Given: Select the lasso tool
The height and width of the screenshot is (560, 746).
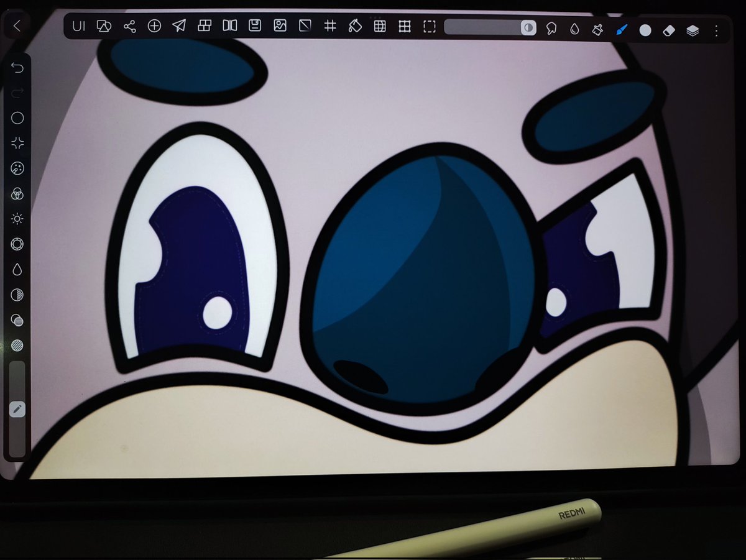Looking at the screenshot, I should 551,29.
